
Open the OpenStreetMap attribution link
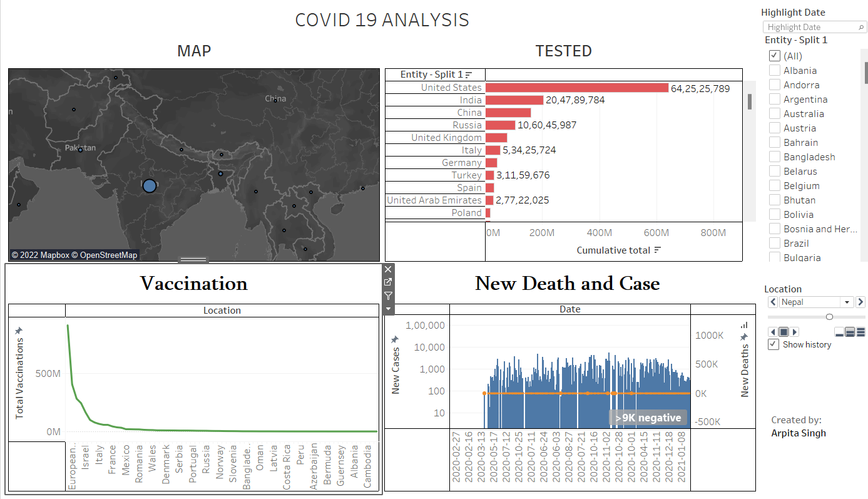(106, 255)
